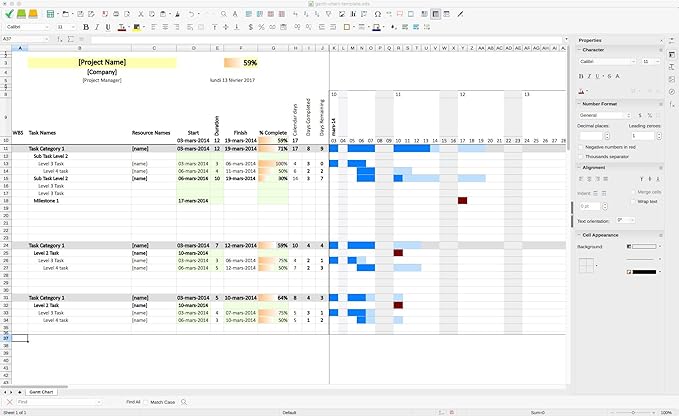Viewport: 679px width, 416px height.
Task: Click the Find text input field
Action: (x=59, y=402)
